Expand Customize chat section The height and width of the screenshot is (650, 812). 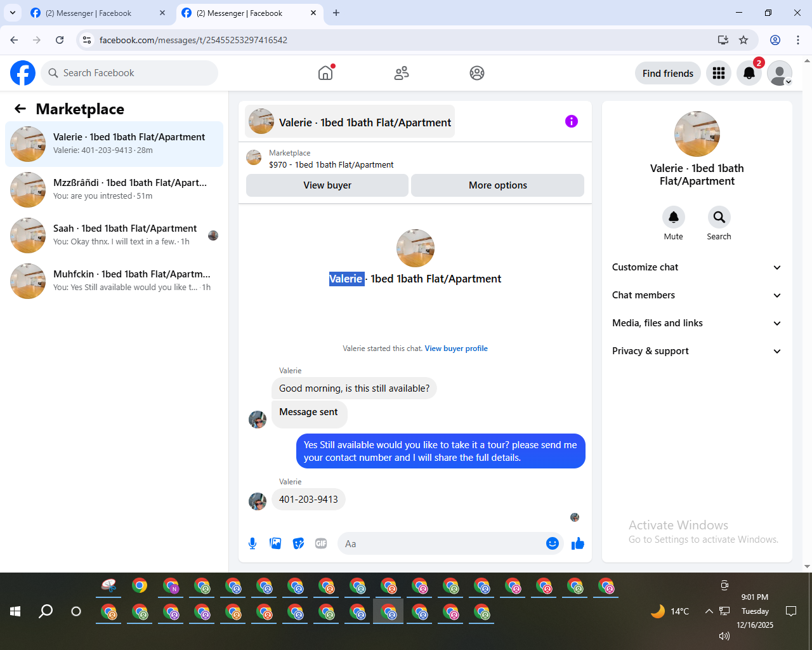click(697, 267)
